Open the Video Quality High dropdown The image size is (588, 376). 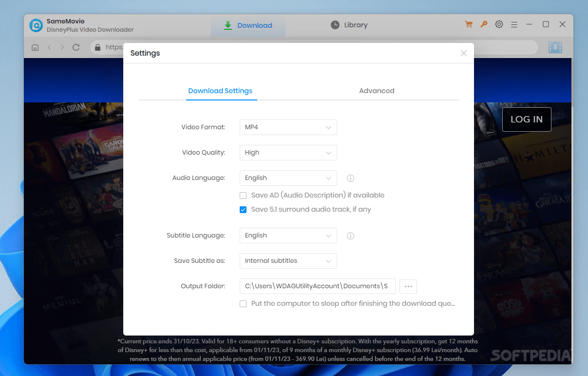288,153
